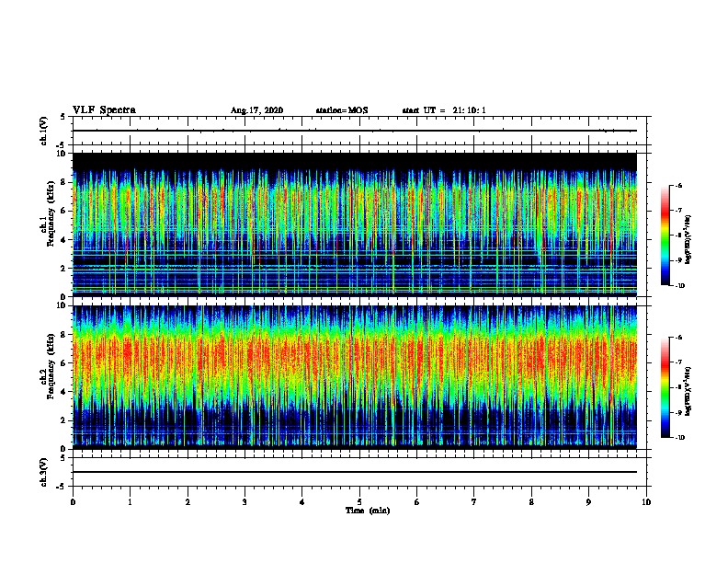
Task: Click the "-6" label on ch.2 colorbar
Action: click(678, 338)
